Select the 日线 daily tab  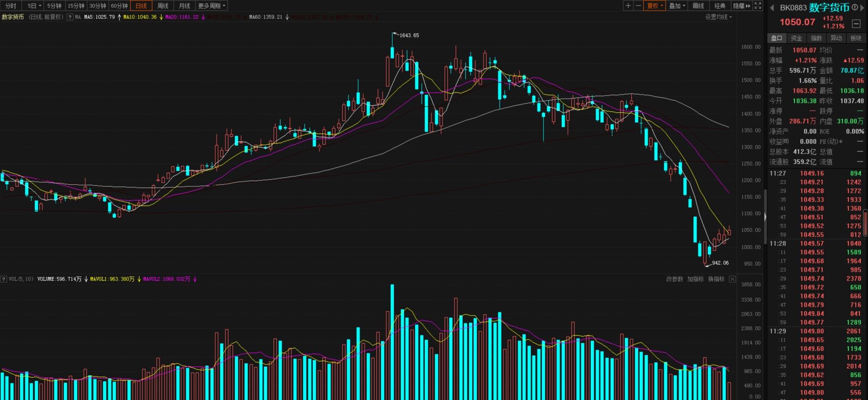click(x=141, y=6)
